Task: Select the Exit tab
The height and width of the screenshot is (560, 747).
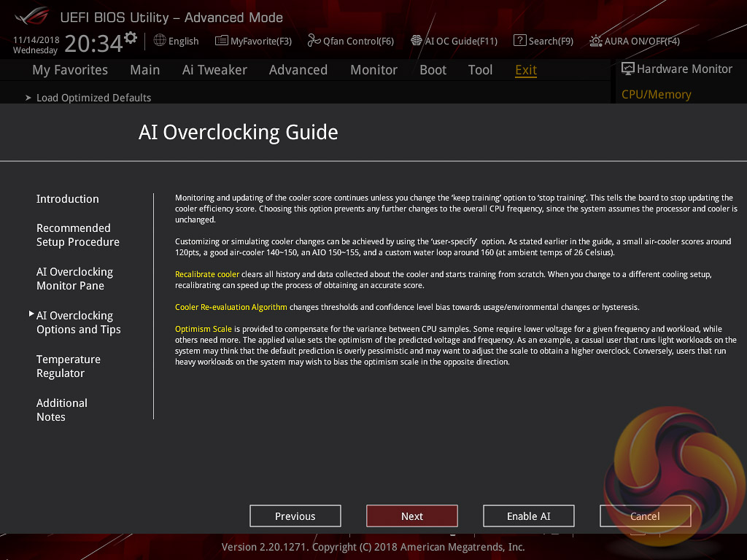Action: (526, 70)
